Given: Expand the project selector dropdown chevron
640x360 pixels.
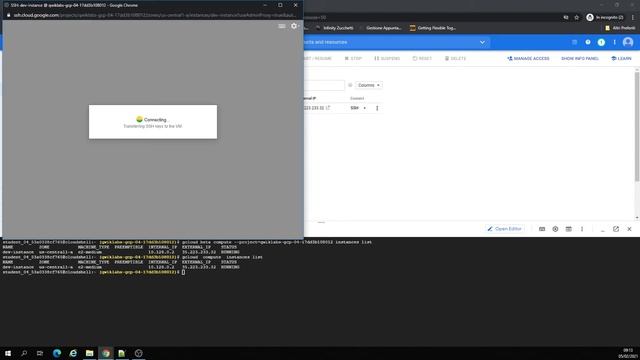Looking at the screenshot, I should click(x=482, y=42).
